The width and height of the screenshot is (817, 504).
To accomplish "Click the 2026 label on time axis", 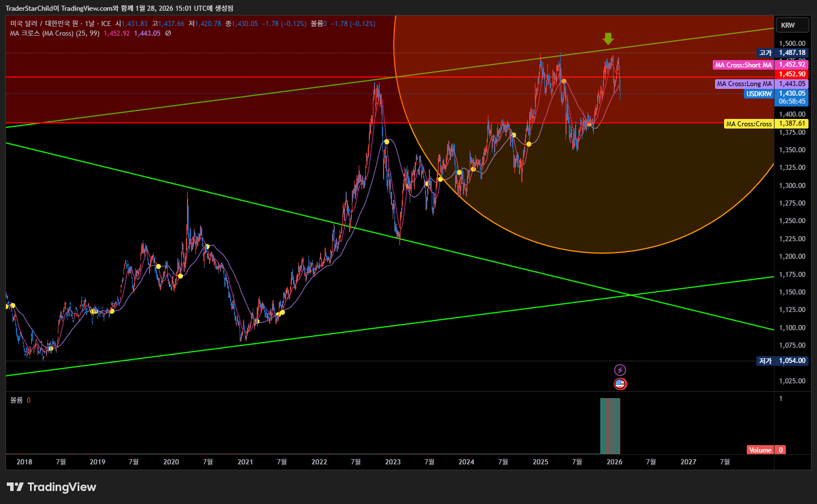I will pos(614,462).
